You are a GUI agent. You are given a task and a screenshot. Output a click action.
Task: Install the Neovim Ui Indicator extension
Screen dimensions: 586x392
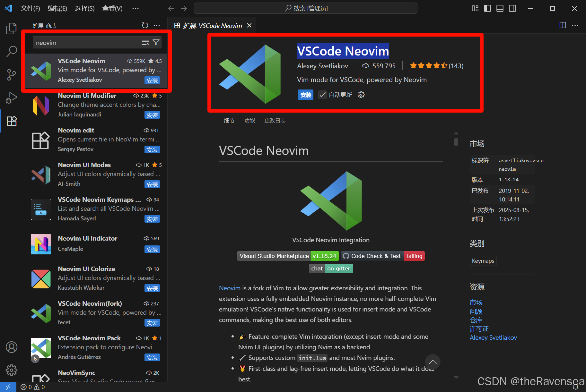(x=152, y=249)
